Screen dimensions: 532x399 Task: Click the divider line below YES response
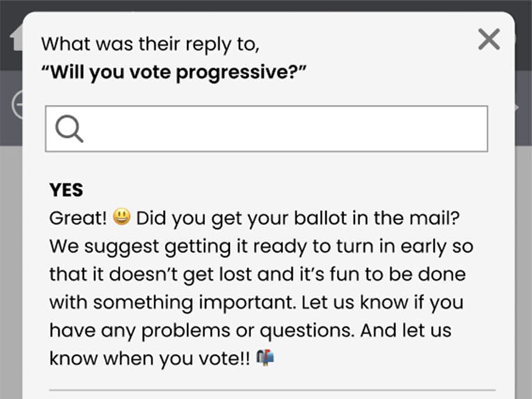click(272, 390)
